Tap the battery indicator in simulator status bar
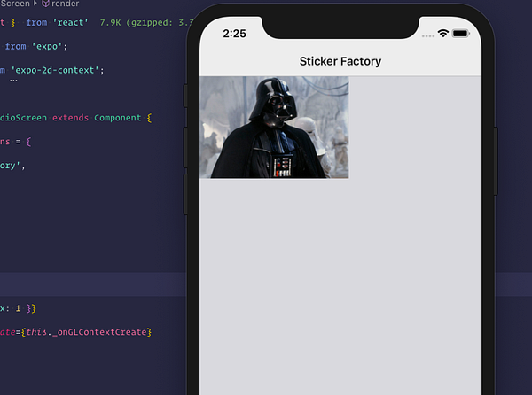532x395 pixels. (461, 33)
